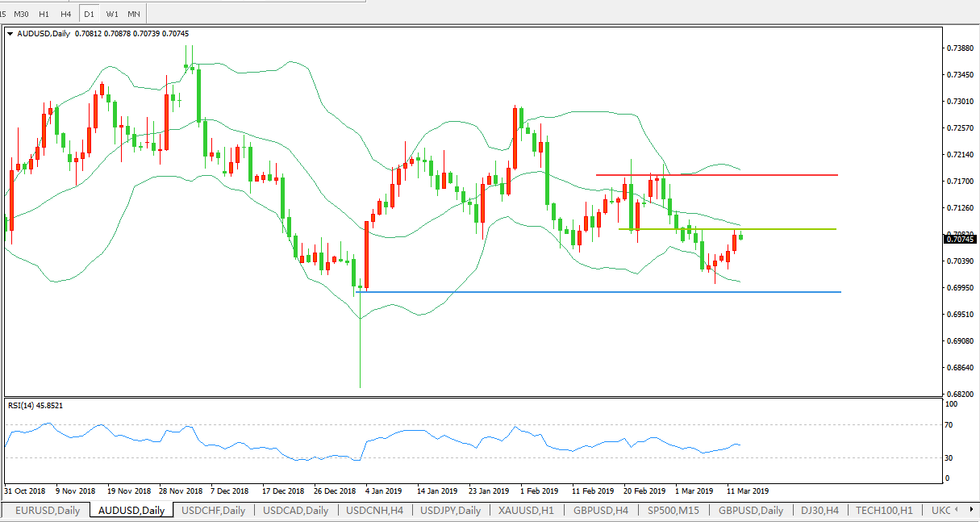Screen dimensions: 980x522
Task: Expand the AUDUSD,Daily chart title arrow
Action: 10,34
